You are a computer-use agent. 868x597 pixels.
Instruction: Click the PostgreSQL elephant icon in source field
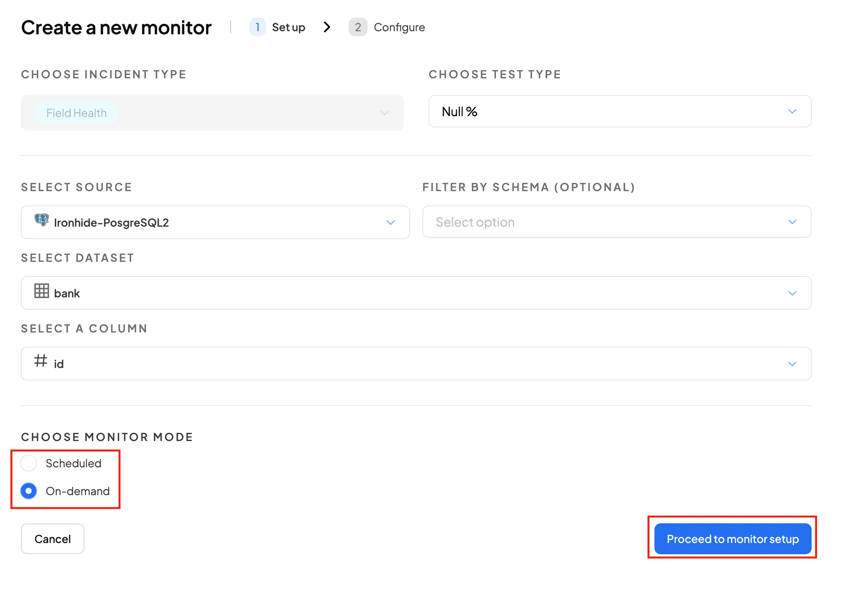click(42, 220)
